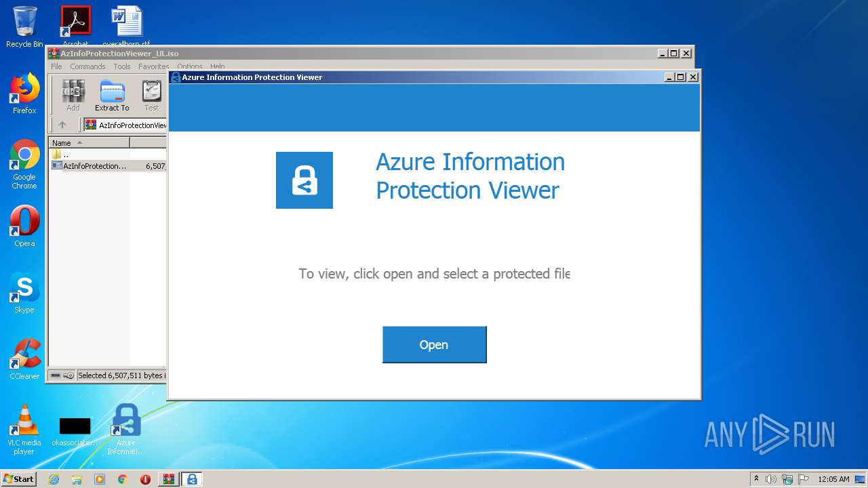Launch Google Chrome from the desktop
This screenshot has height=488, width=868.
pos(24,164)
